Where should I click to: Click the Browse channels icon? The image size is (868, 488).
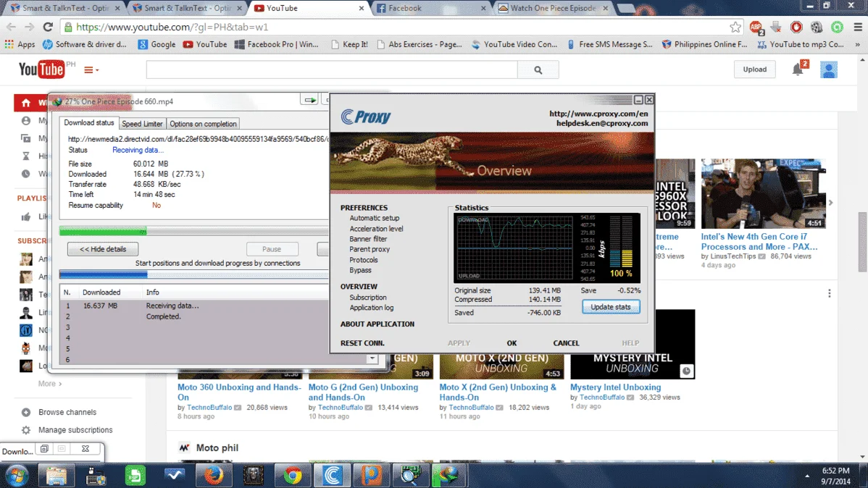click(x=26, y=412)
